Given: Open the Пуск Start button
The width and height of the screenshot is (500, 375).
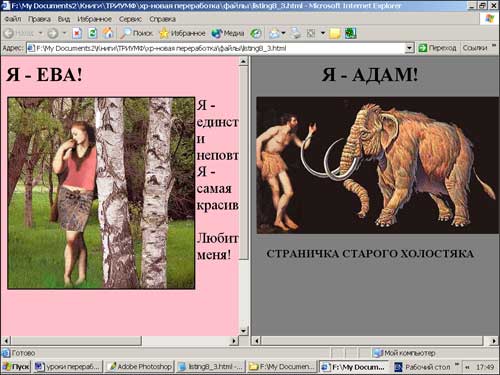Looking at the screenshot, I should pyautogui.click(x=16, y=367).
